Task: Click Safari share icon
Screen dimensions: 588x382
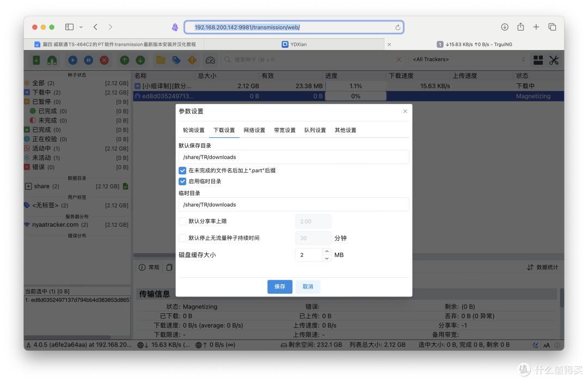Action: (x=520, y=27)
